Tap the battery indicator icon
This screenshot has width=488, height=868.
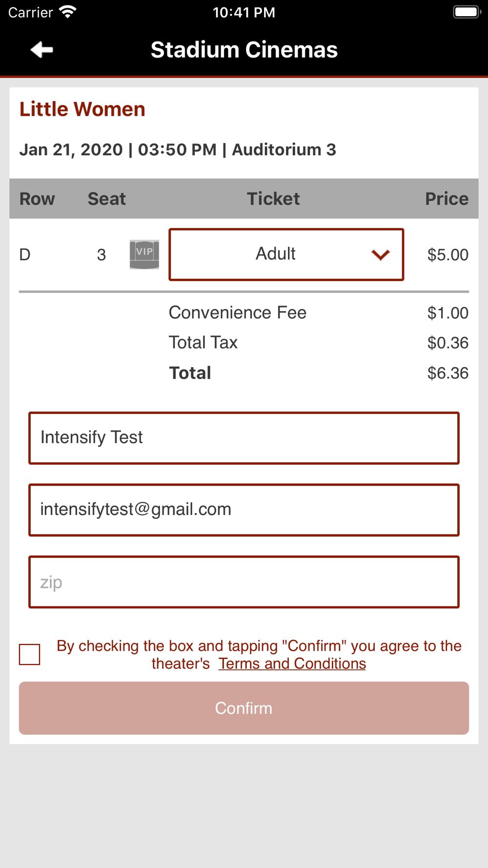coord(466,12)
